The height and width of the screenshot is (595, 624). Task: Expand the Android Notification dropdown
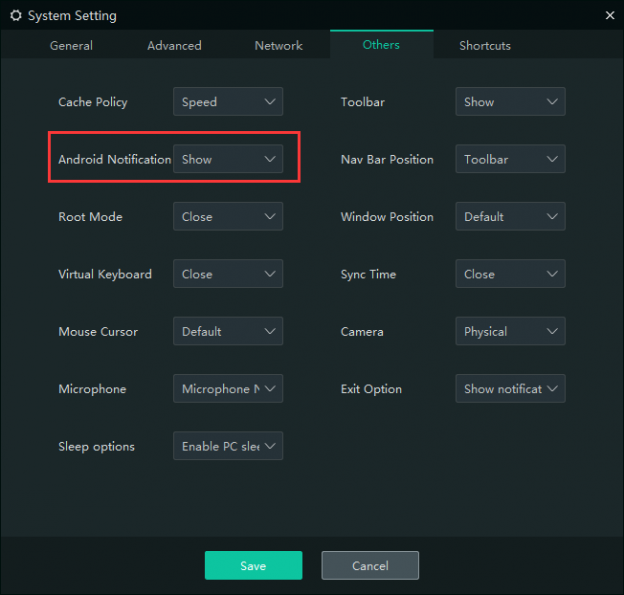[x=228, y=159]
